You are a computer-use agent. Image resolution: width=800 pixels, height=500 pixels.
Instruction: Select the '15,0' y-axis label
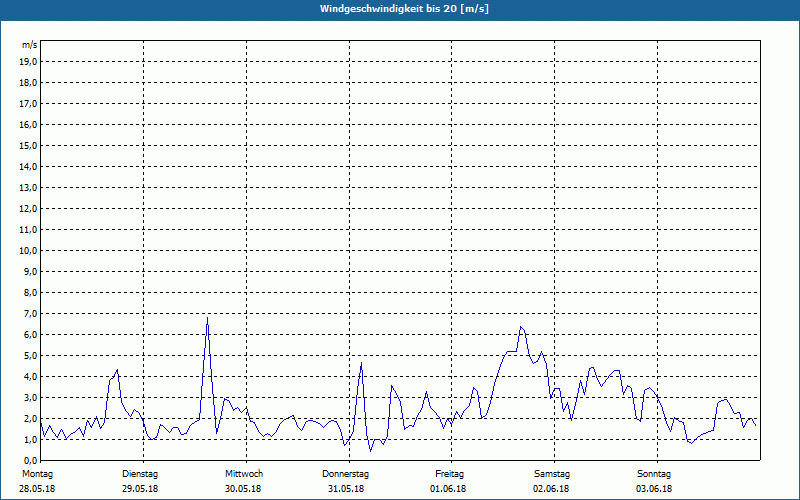(28, 145)
